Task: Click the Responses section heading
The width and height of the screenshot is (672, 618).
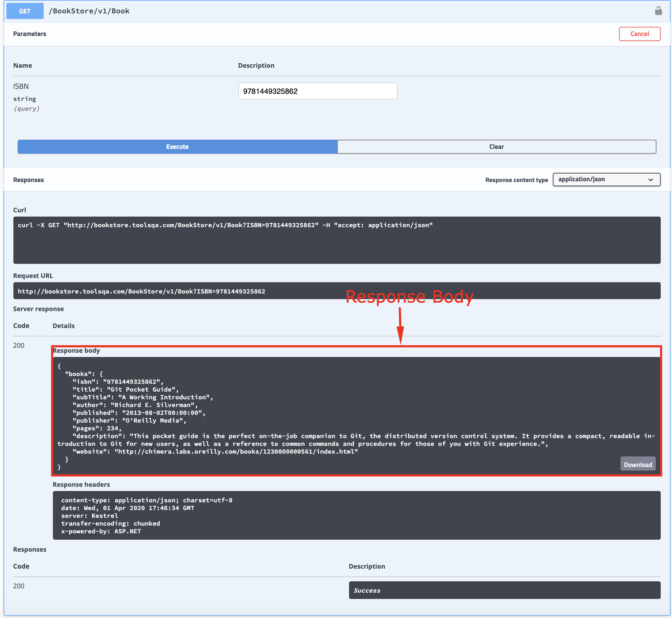Action: pos(28,180)
